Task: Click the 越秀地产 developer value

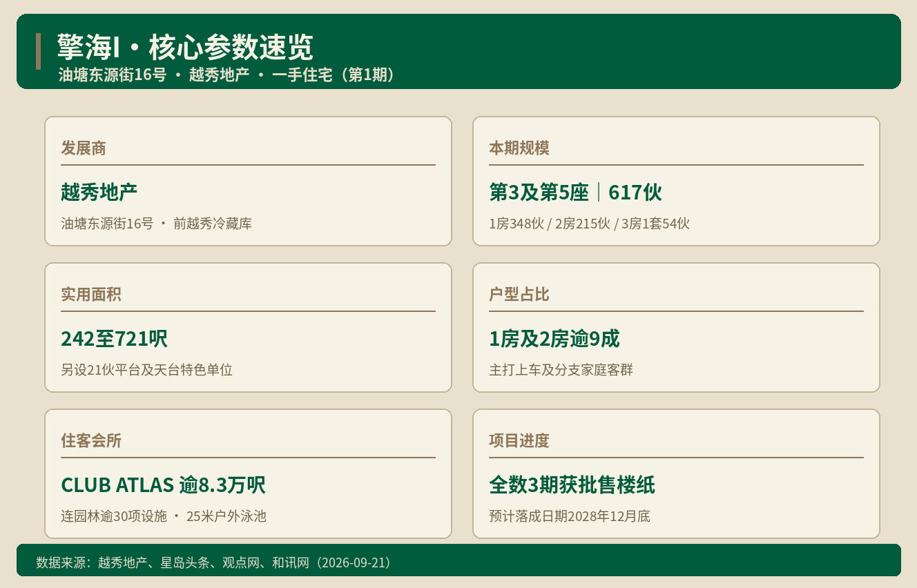Action: [99, 193]
